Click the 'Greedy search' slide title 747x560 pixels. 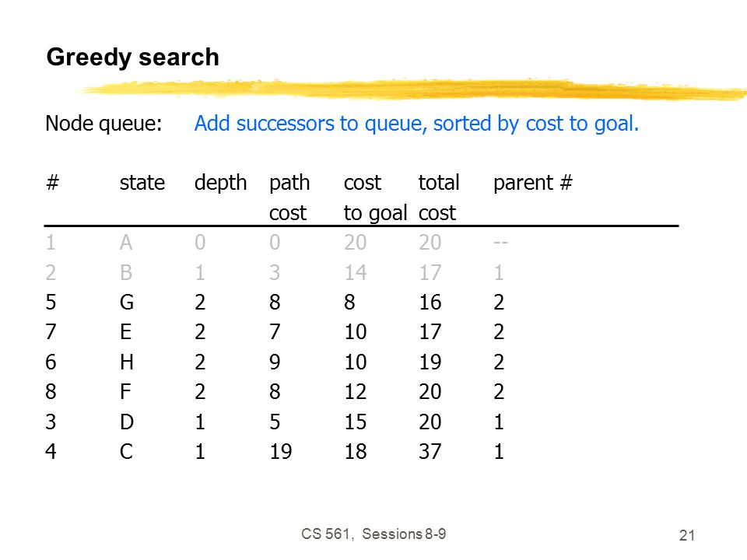[132, 57]
